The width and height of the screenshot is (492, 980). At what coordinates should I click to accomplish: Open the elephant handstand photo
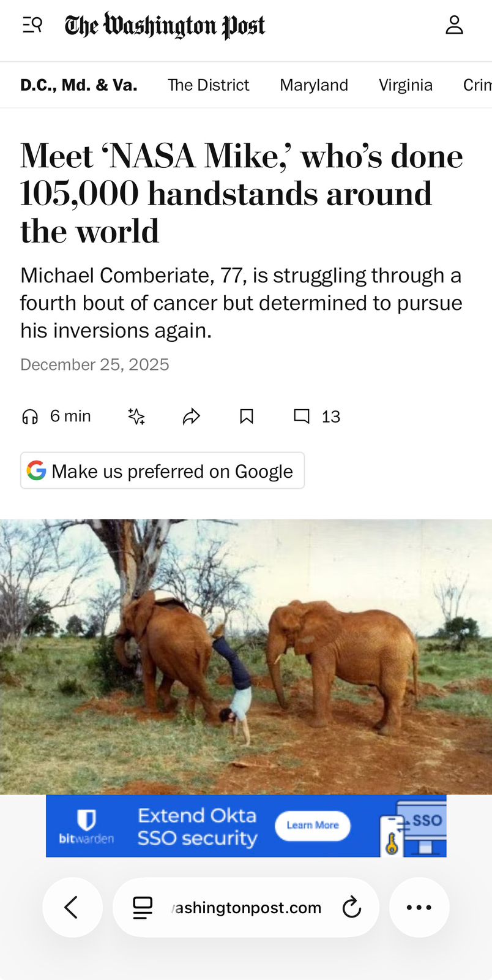(246, 657)
